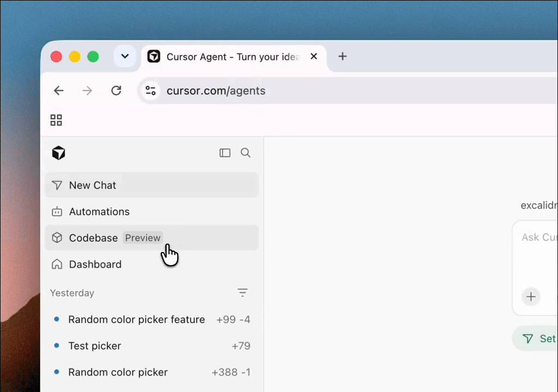The height and width of the screenshot is (392, 558).
Task: Open search with the magnifier icon
Action: [x=246, y=153]
